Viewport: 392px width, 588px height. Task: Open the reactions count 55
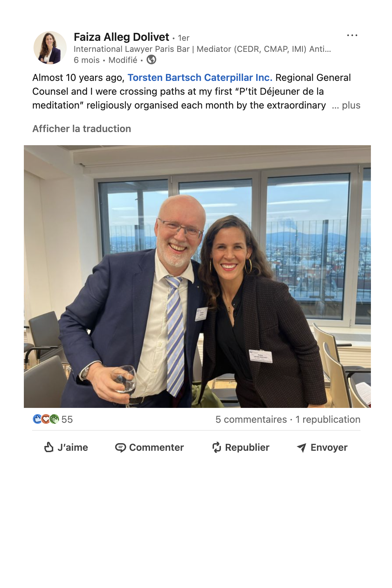pos(67,419)
